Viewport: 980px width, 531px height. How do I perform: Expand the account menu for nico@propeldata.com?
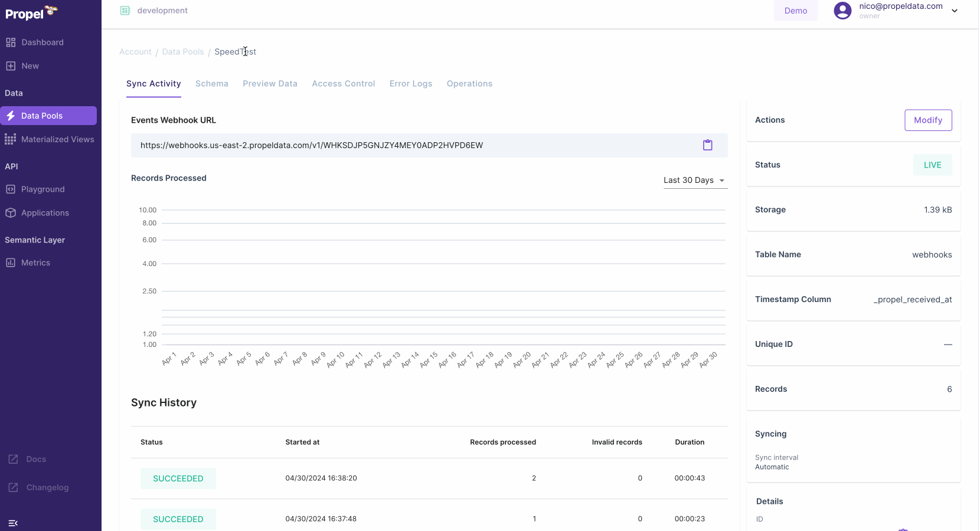point(954,11)
